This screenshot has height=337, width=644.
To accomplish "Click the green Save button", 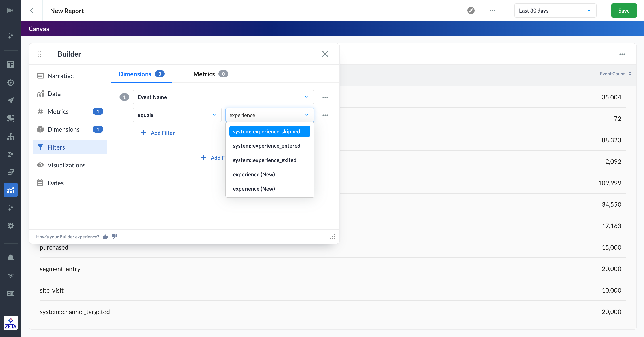I will pos(623,11).
